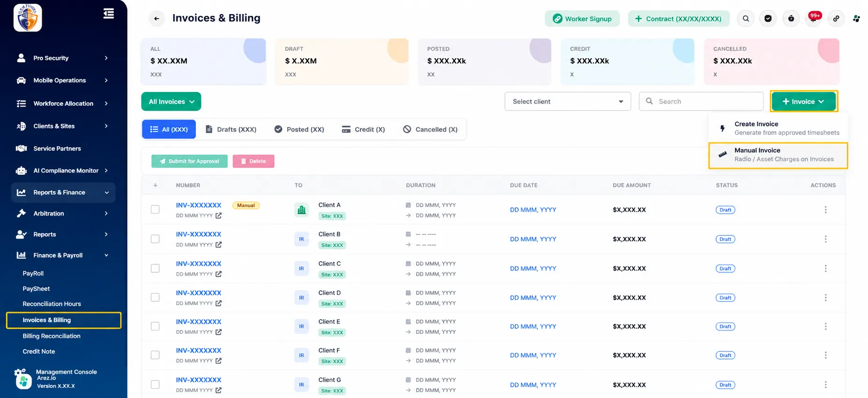Viewport: 868px width, 398px height.
Task: Collapse Finance & Payroll section
Action: [x=63, y=255]
